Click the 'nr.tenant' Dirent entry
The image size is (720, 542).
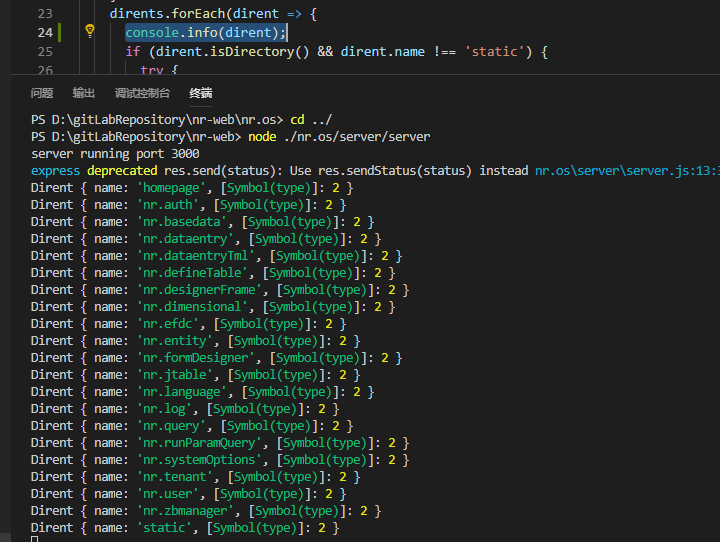pyautogui.click(x=196, y=477)
